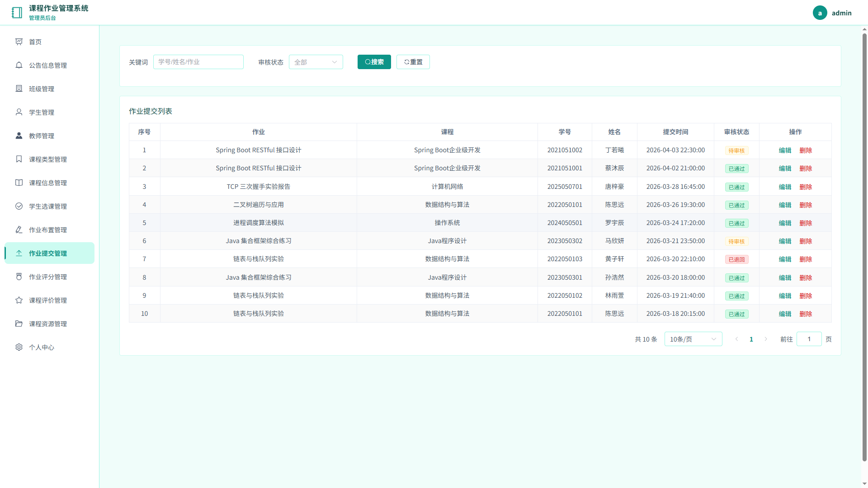
Task: Click the 共 10 条 total count text
Action: [x=646, y=339]
